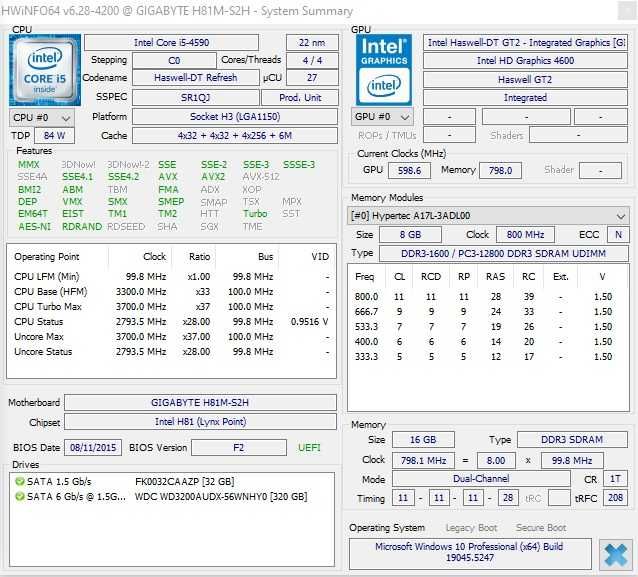This screenshot has height=577, width=638.
Task: Click the GPU clock value 598.6
Action: [x=409, y=170]
